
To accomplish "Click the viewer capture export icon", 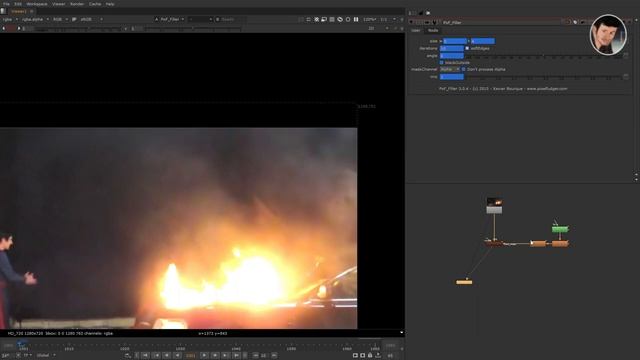I will tap(378, 356).
